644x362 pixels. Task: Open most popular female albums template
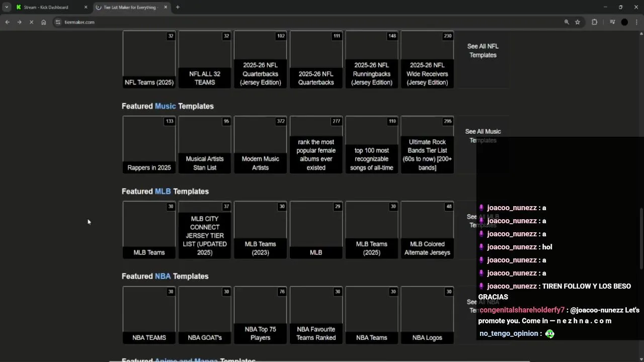coord(316,145)
